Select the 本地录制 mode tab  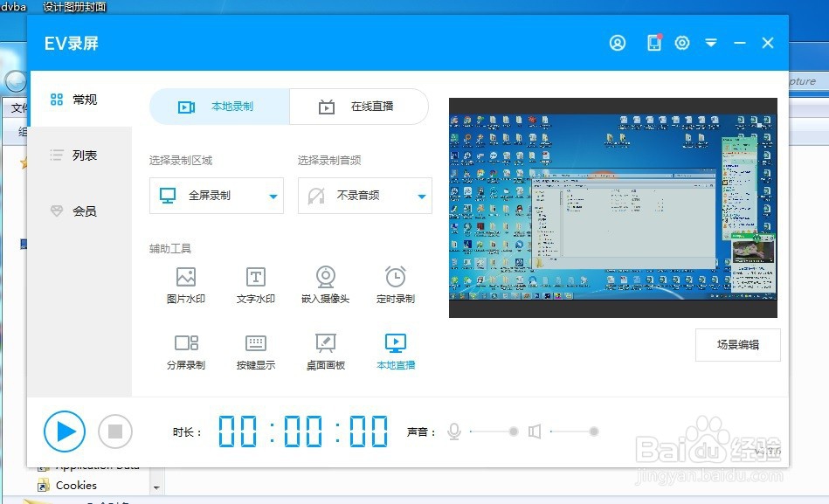[x=219, y=107]
